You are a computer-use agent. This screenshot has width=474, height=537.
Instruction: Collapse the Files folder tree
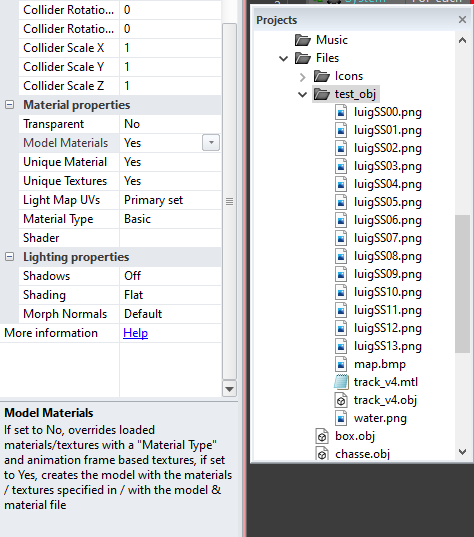click(284, 58)
